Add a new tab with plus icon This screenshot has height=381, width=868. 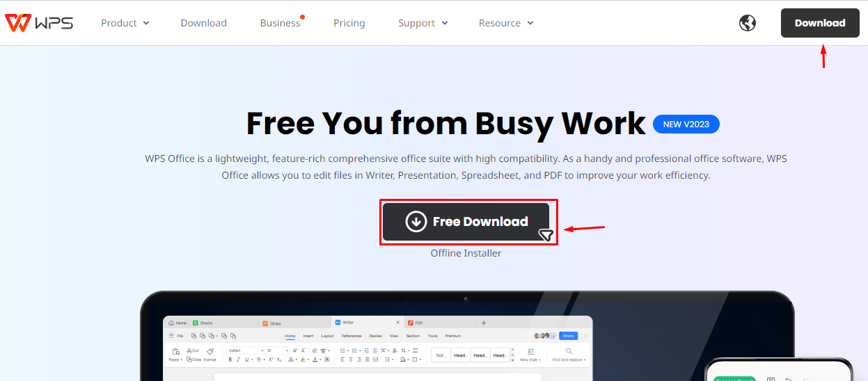click(484, 323)
